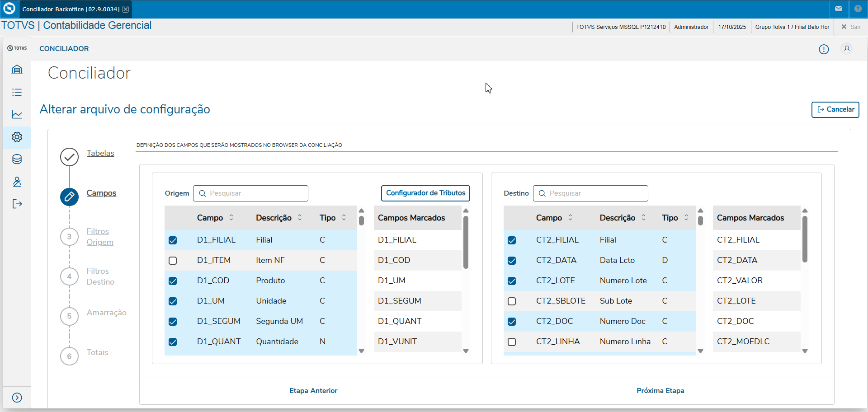Focus the Destino Pesquisar search field
This screenshot has height=412, width=868.
click(x=590, y=193)
